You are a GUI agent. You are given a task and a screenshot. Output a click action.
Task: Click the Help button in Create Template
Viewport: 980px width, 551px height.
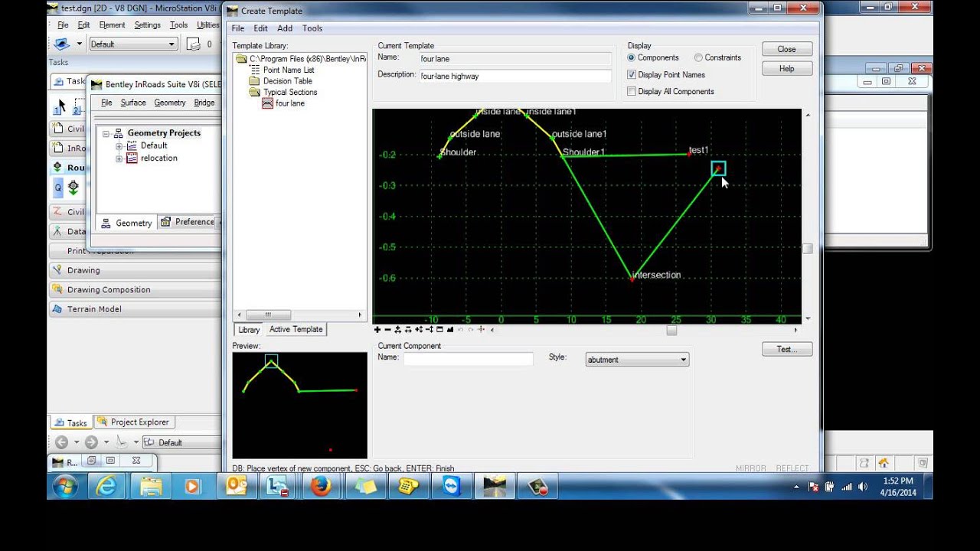(x=787, y=69)
